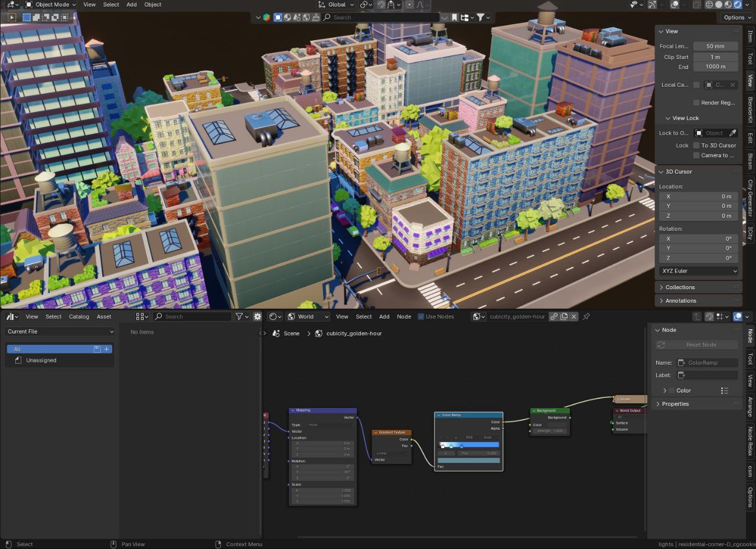The width and height of the screenshot is (756, 549).
Task: Pin the world node tree
Action: 586,316
